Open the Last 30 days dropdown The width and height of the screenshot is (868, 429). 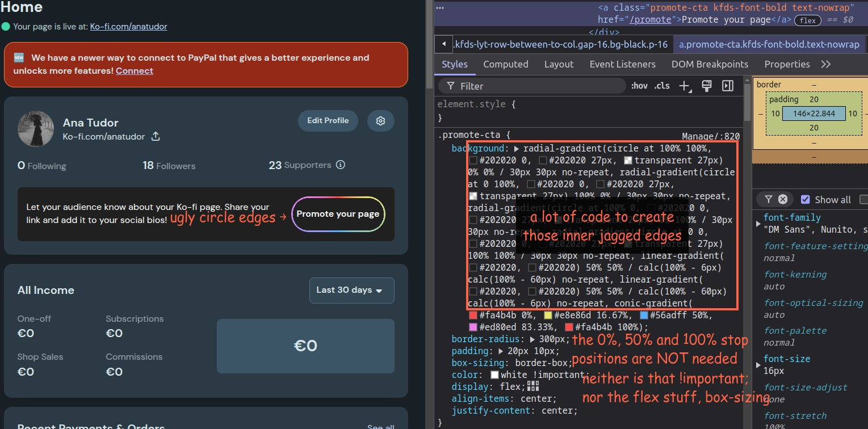[352, 290]
